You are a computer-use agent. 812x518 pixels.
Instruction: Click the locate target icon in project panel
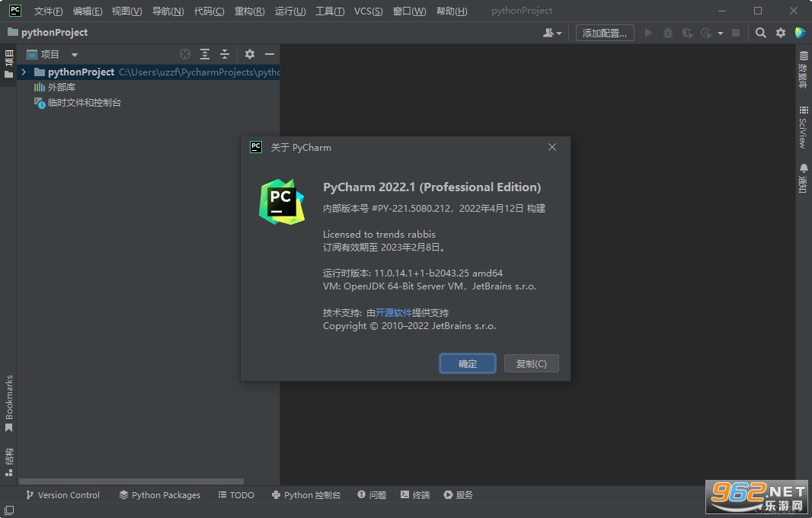(185, 54)
